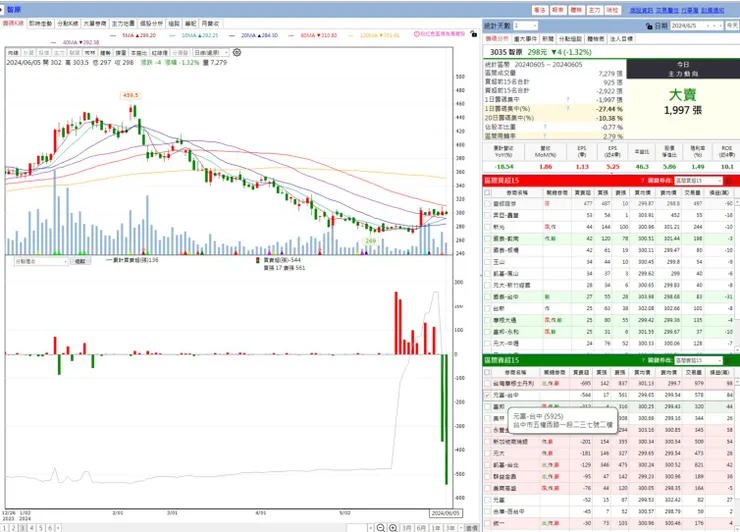This screenshot has width=740, height=532.
Task: Click 交易量 column header in 買超 table
Action: 692,193
